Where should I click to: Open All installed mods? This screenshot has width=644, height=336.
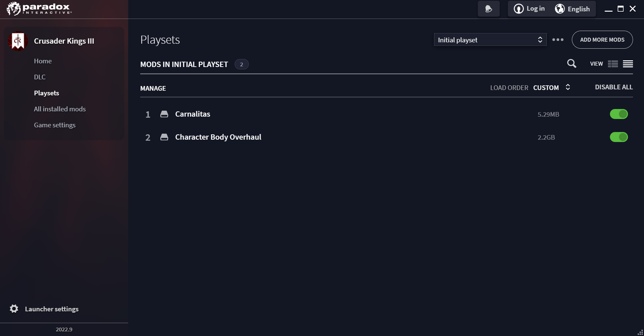coord(60,109)
